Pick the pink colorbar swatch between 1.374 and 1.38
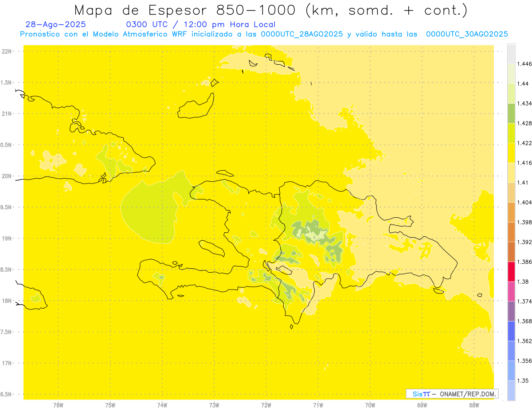 coord(511,291)
